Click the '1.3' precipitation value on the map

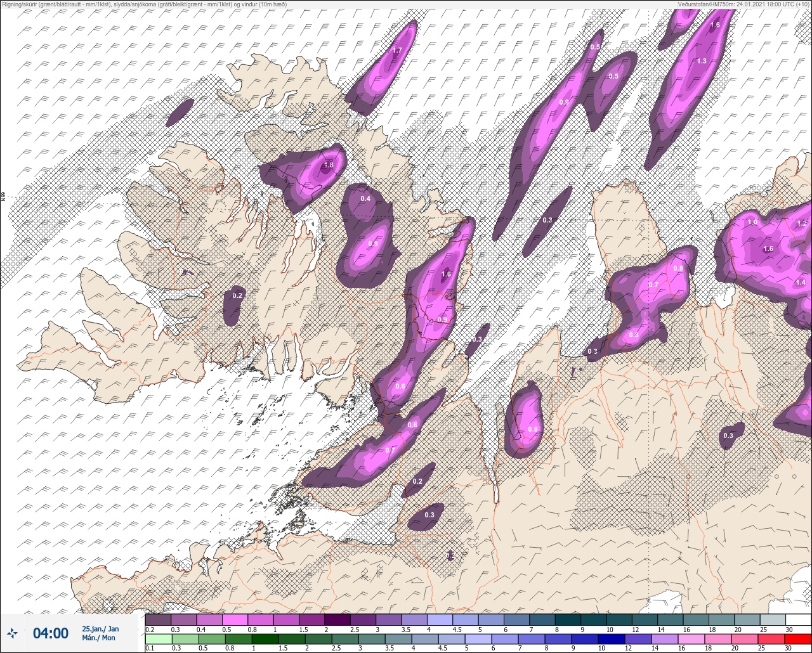702,61
